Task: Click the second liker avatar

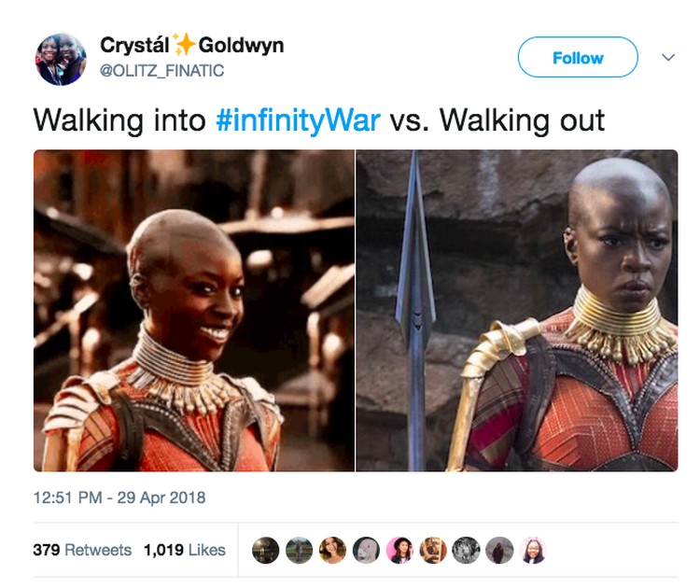Action: click(299, 550)
